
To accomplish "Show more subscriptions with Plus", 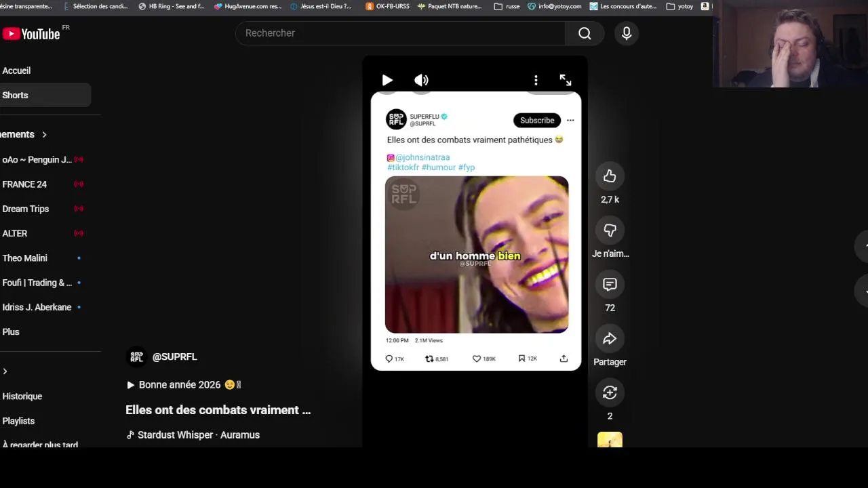I will [x=11, y=331].
